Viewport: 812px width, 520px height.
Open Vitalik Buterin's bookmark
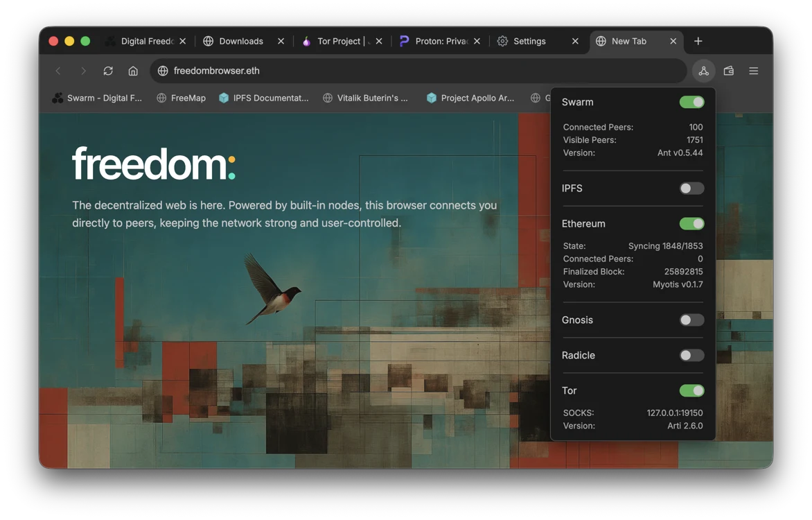(x=365, y=98)
